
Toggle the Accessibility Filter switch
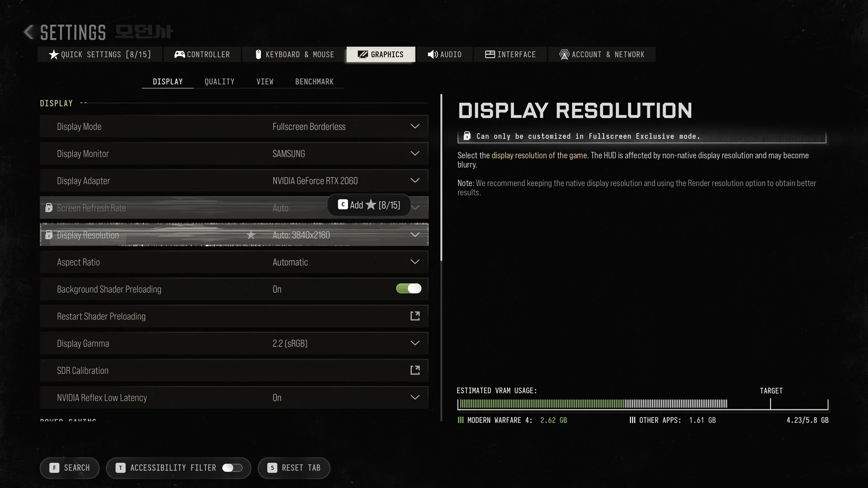pyautogui.click(x=232, y=468)
